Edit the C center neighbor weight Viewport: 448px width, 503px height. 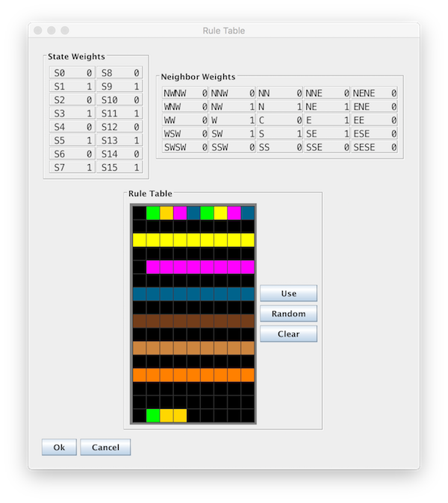click(x=280, y=120)
